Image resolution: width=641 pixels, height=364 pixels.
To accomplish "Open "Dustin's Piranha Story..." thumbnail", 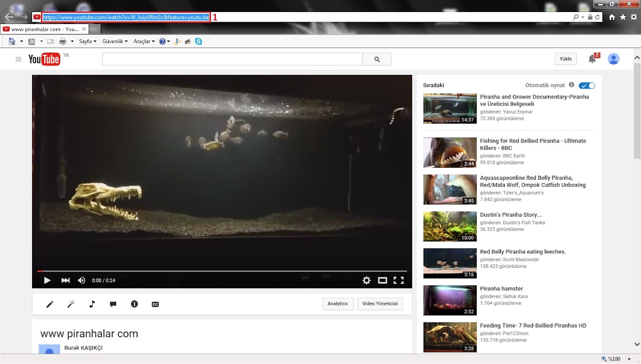I will click(450, 227).
